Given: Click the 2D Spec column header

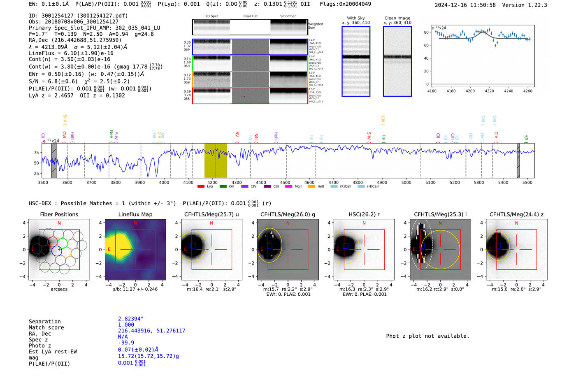Looking at the screenshot, I should click(212, 16).
